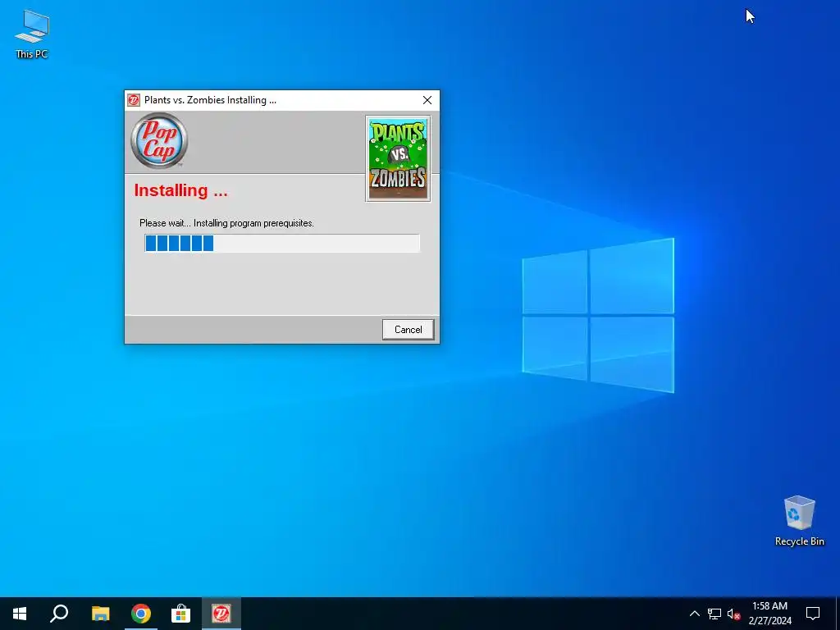The width and height of the screenshot is (840, 630).
Task: Click the PopCap logo in the installer
Action: pos(159,141)
